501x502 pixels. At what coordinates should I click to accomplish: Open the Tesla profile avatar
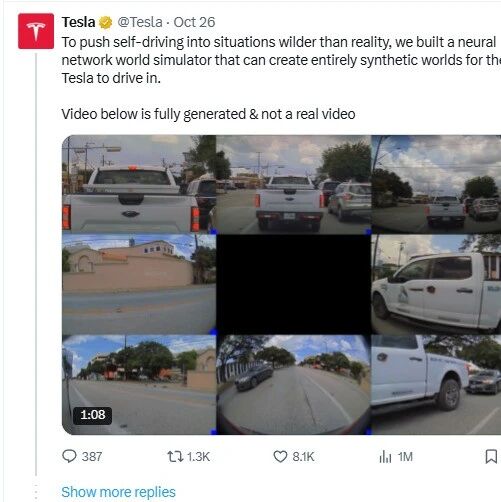[x=36, y=31]
